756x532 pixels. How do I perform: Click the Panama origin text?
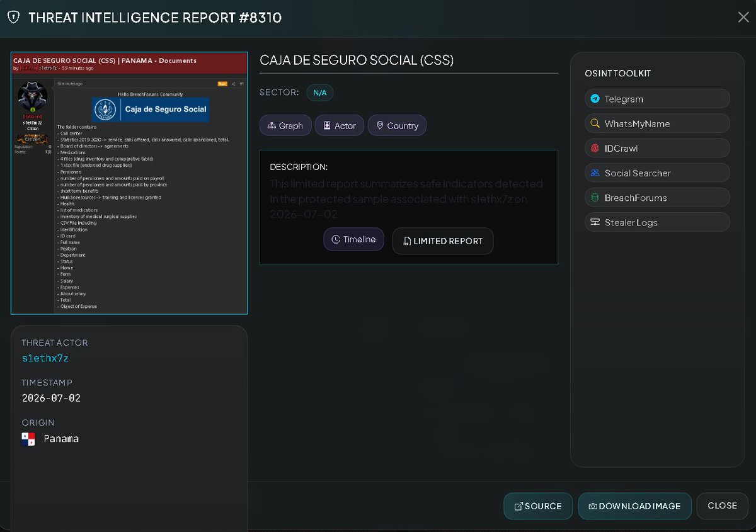pyautogui.click(x=61, y=439)
